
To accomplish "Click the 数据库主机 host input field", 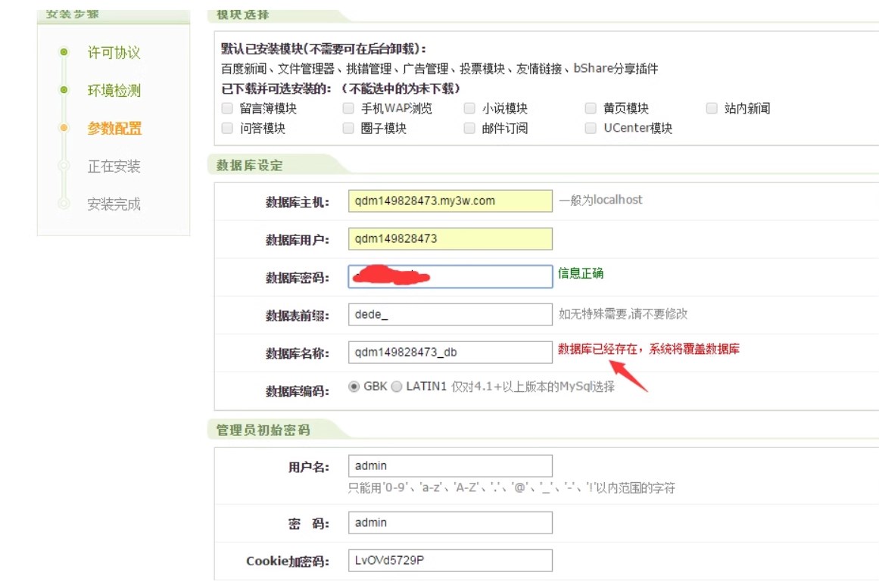I will point(450,201).
